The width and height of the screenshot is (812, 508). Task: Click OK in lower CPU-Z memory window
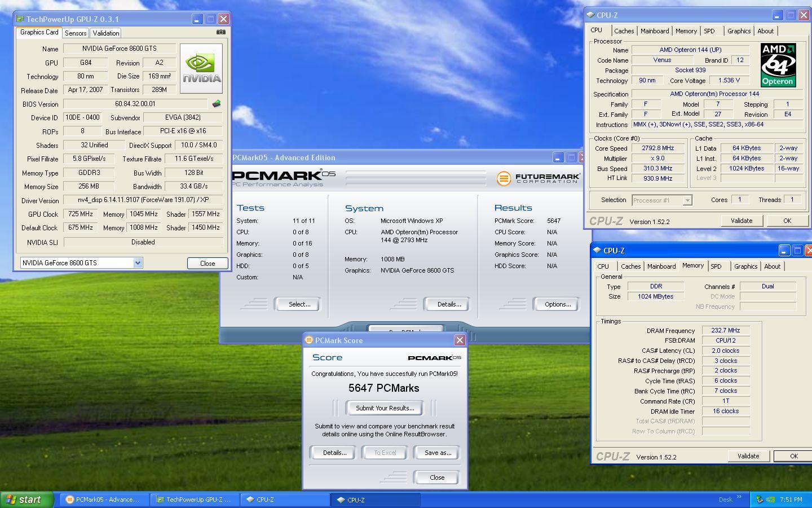point(793,456)
